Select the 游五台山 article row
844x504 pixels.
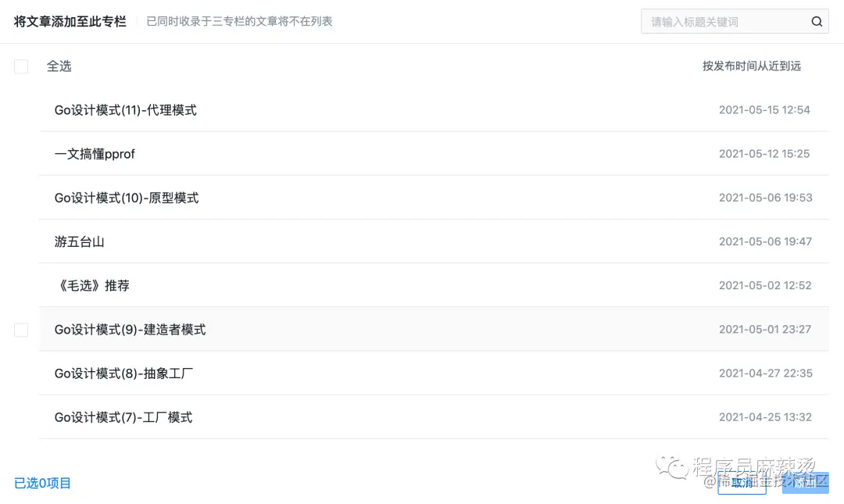coord(78,241)
